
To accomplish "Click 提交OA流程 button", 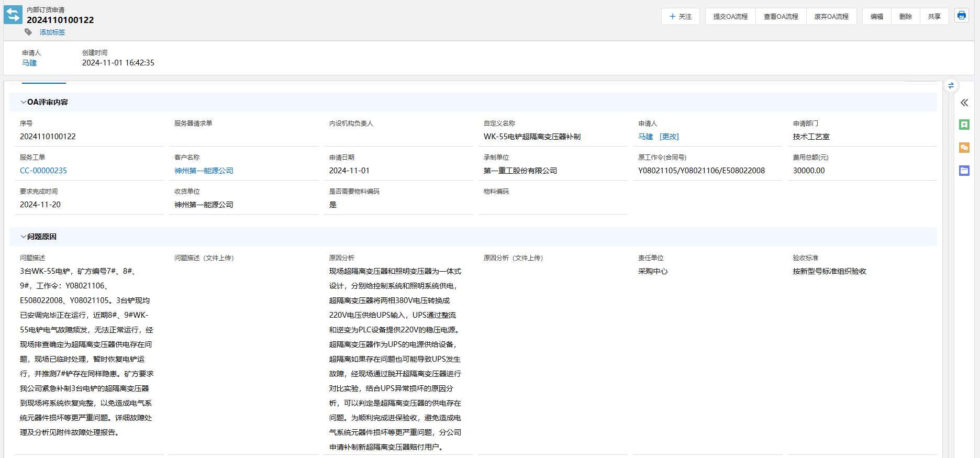I will pyautogui.click(x=730, y=17).
